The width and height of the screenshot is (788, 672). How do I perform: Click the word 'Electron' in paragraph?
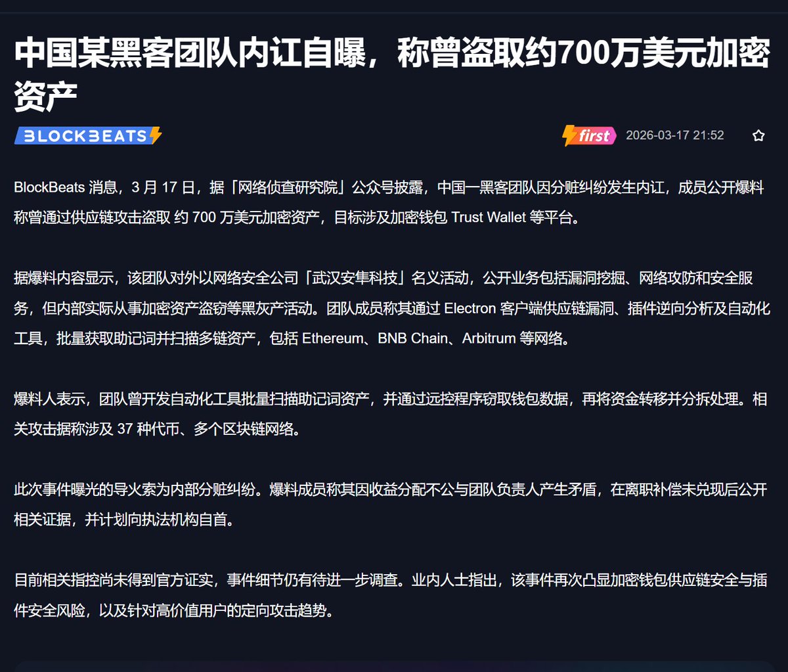coord(470,308)
